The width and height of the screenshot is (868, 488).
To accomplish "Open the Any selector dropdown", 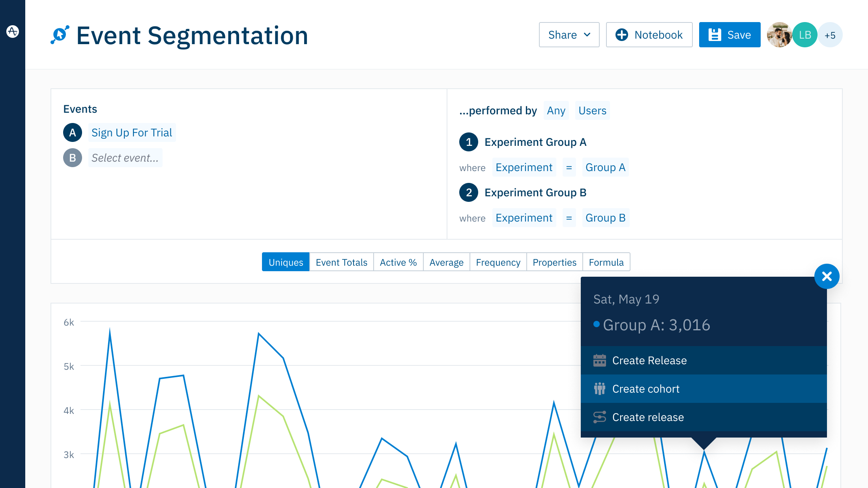I will pos(556,111).
